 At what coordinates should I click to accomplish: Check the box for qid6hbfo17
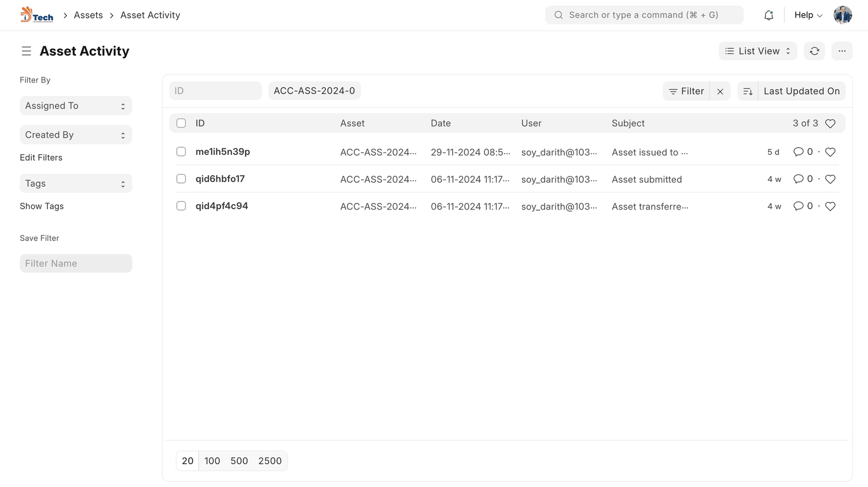pos(181,179)
